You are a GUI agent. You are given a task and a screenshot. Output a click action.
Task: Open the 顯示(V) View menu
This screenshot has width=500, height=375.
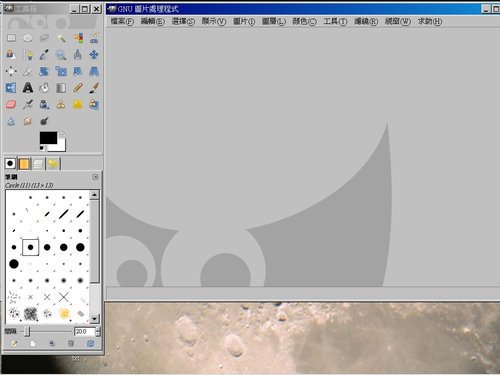pyautogui.click(x=214, y=22)
